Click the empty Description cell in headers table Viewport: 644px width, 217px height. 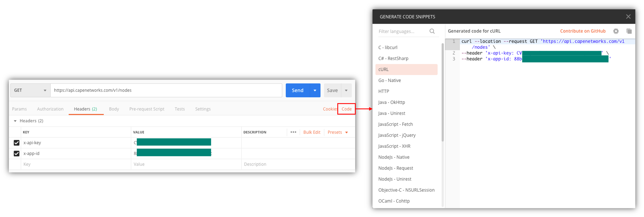click(298, 164)
